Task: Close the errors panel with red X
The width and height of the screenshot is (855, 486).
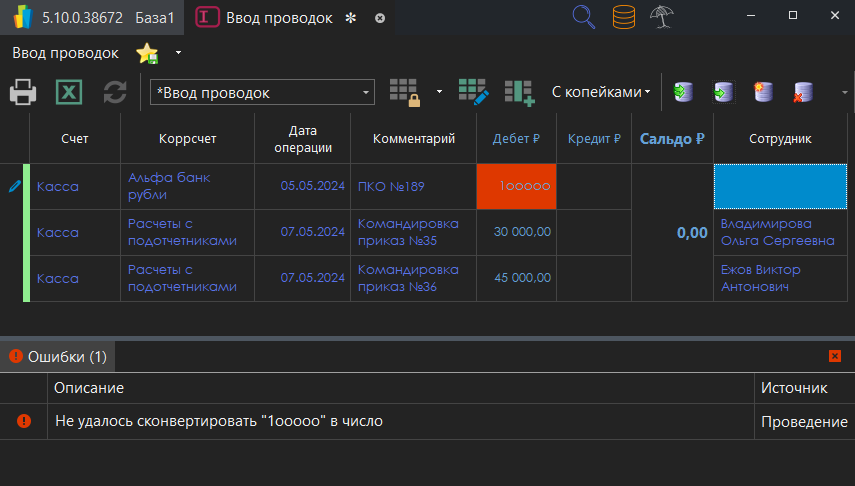Action: point(835,356)
